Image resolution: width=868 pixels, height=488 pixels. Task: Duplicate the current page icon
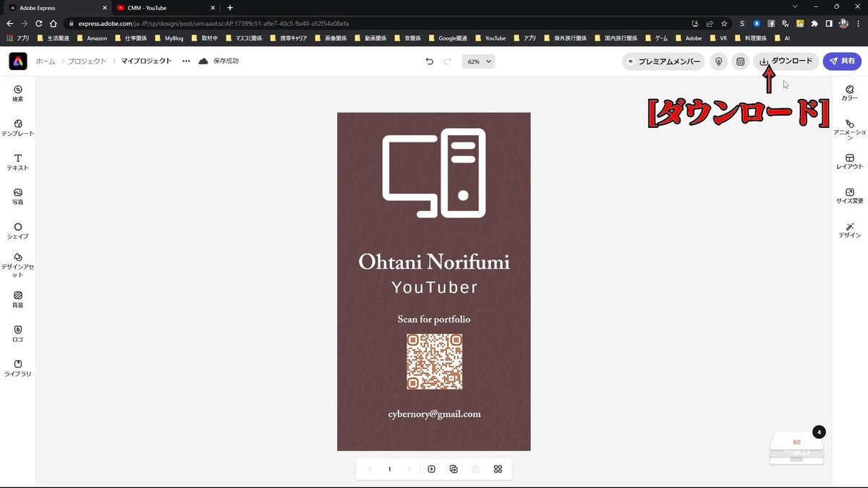point(454,469)
